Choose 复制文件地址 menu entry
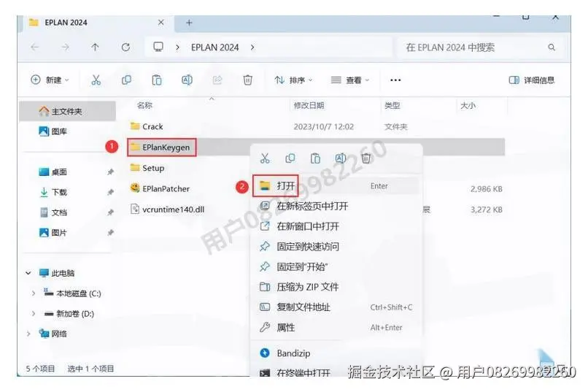Image resolution: width=588 pixels, height=392 pixels. coord(336,307)
